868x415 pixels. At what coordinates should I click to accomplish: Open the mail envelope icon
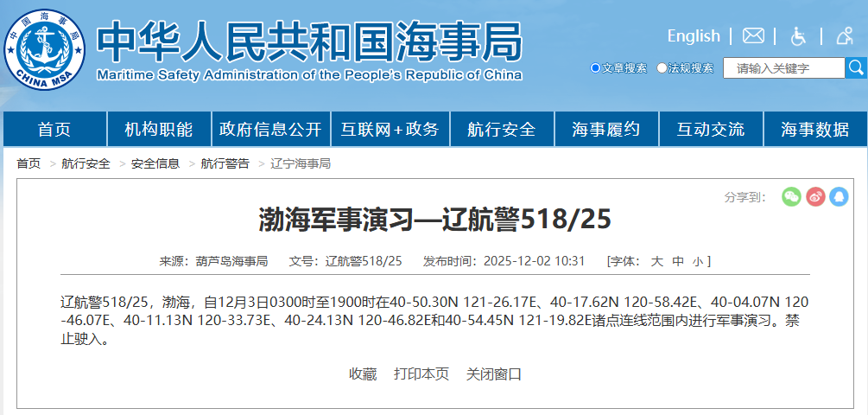[x=753, y=36]
